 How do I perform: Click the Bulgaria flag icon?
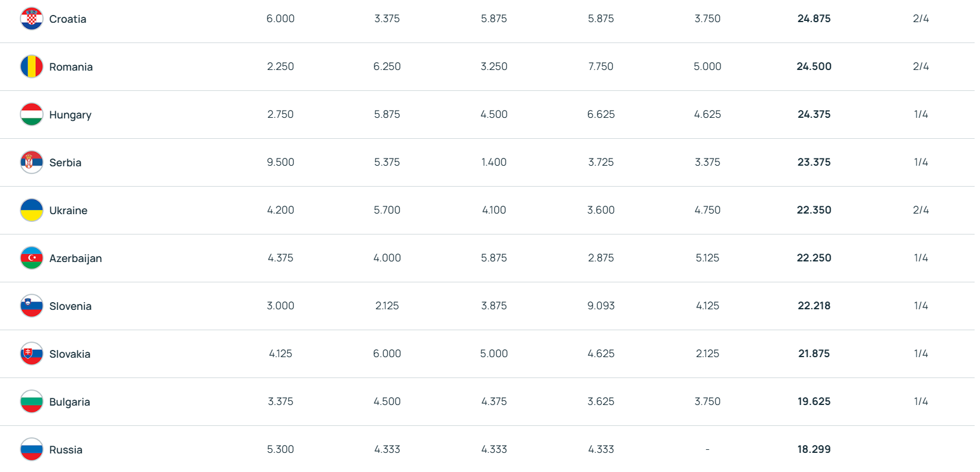[32, 401]
